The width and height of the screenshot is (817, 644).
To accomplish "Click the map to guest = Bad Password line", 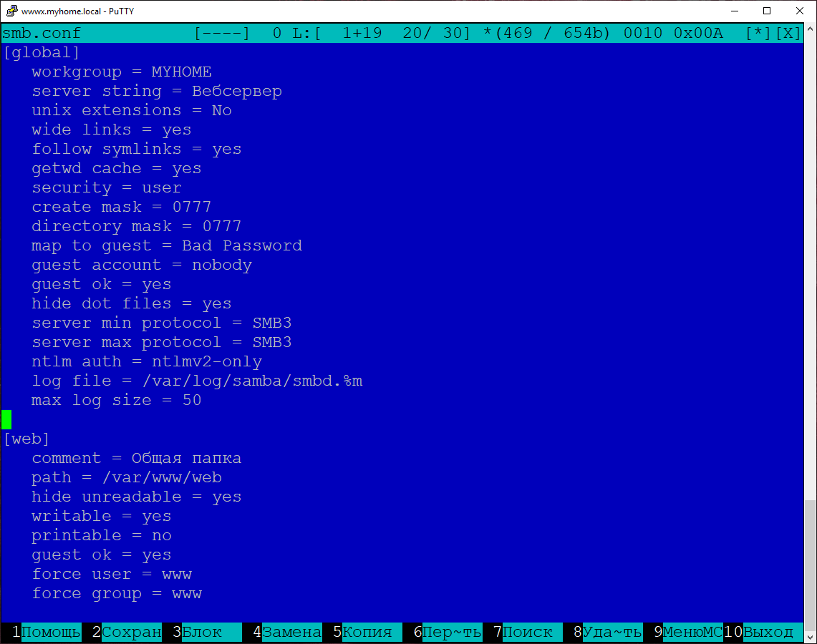I will pos(167,245).
